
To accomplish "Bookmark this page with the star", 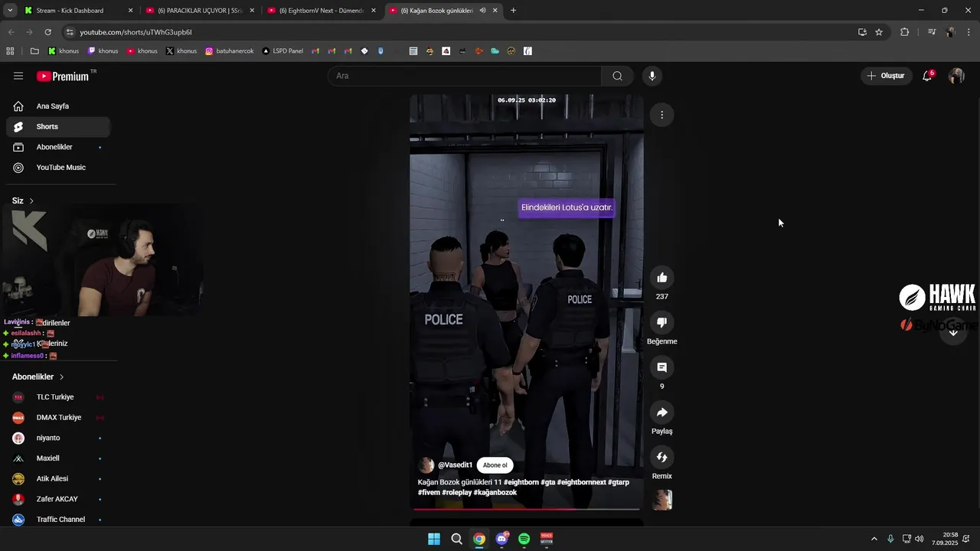I will (x=879, y=32).
